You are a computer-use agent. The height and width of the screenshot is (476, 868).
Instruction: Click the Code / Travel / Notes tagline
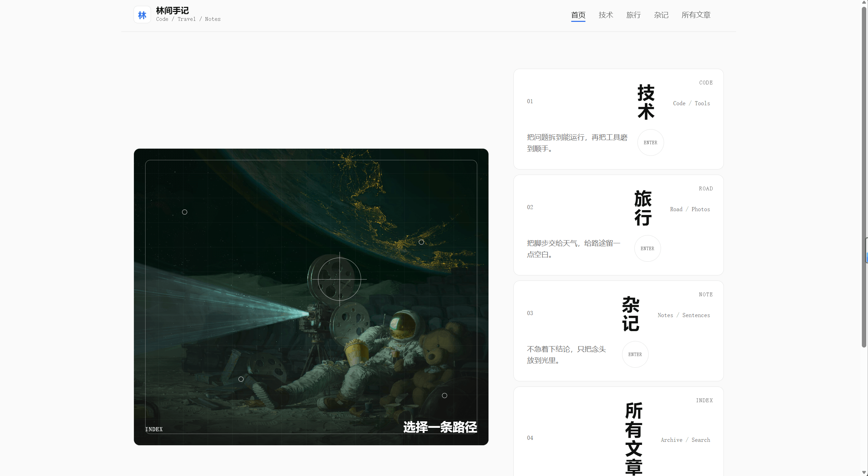[x=188, y=19]
